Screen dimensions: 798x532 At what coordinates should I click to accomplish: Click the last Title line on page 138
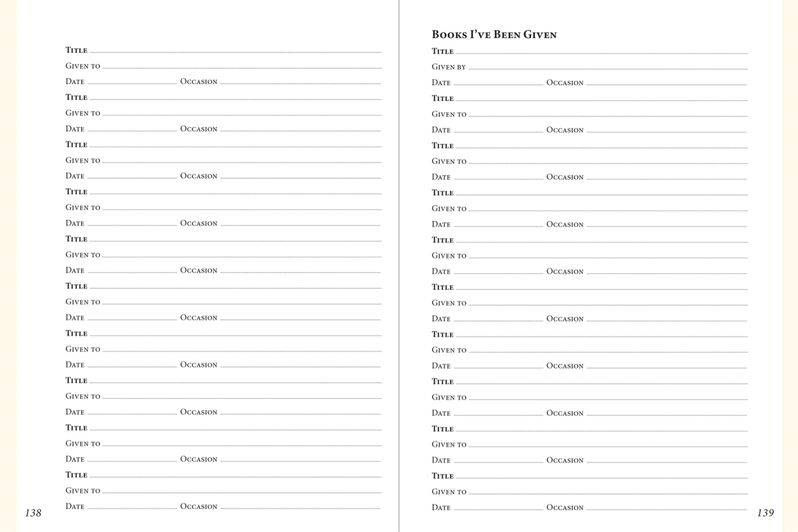[236, 475]
